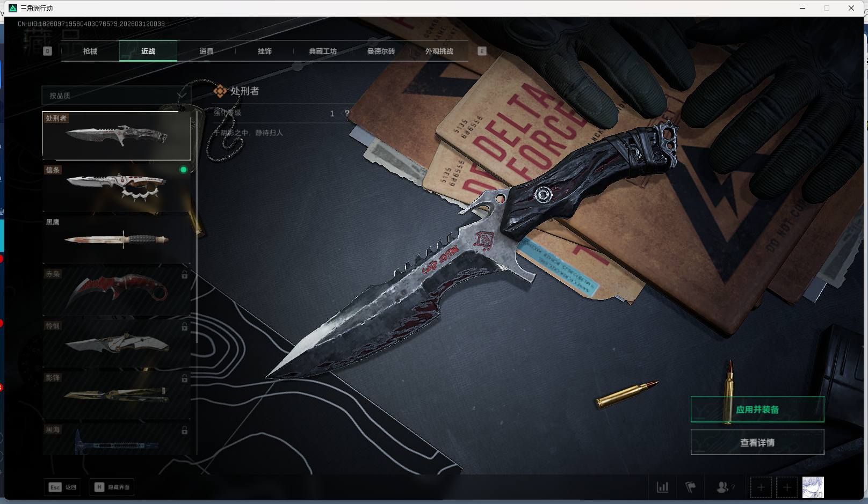Image resolution: width=868 pixels, height=504 pixels.
Task: Open the player avatar profile picture
Action: (813, 487)
